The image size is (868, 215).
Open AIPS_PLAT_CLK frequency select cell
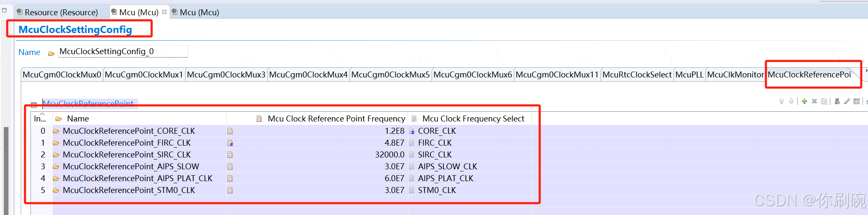tap(469, 179)
